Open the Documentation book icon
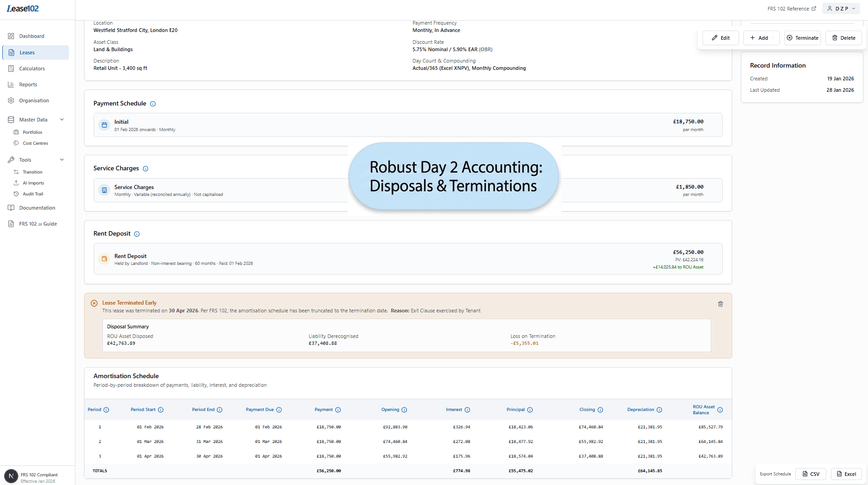Viewport: 868px width, 485px height. (x=11, y=207)
